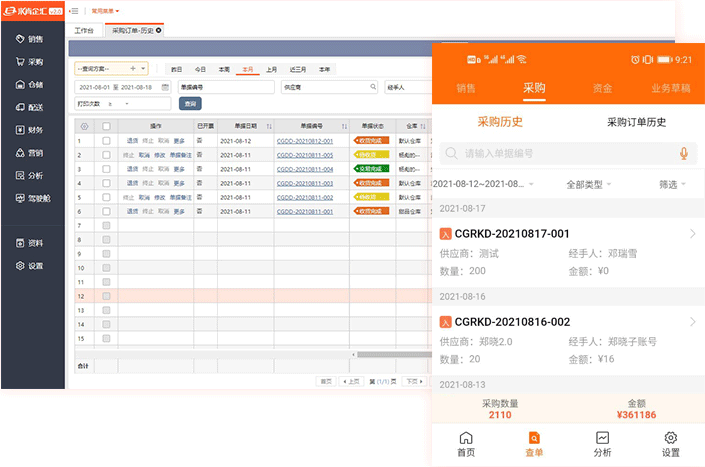Select the 近三月 date range tab

tap(298, 69)
